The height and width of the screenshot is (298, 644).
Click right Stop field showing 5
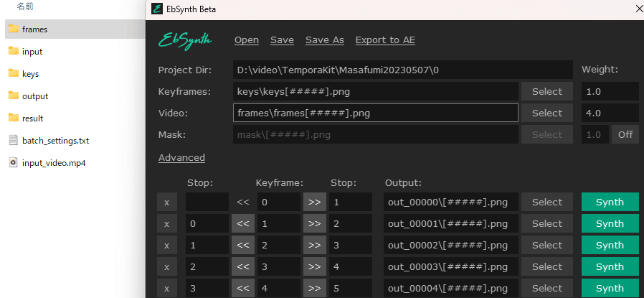click(351, 288)
